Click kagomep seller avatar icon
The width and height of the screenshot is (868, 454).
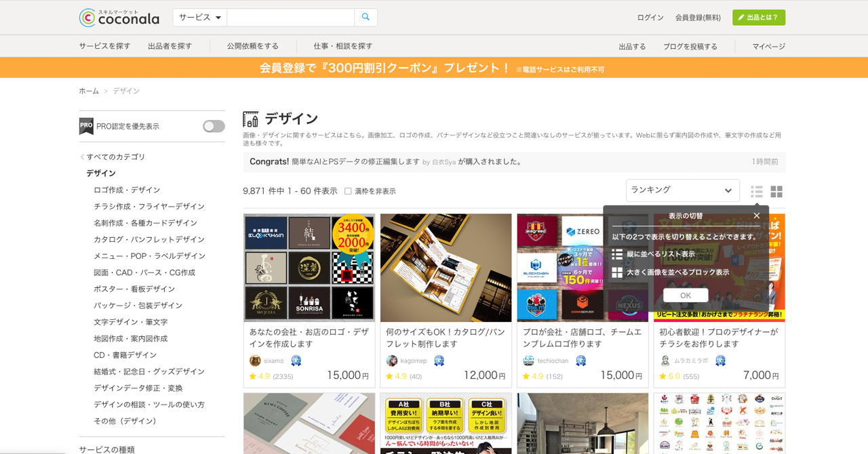pyautogui.click(x=392, y=360)
